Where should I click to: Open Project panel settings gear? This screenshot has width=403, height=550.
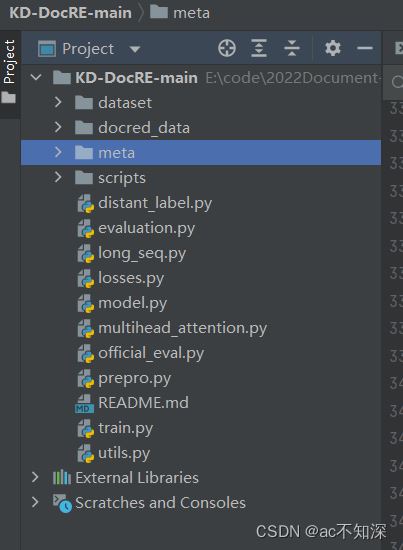[333, 48]
